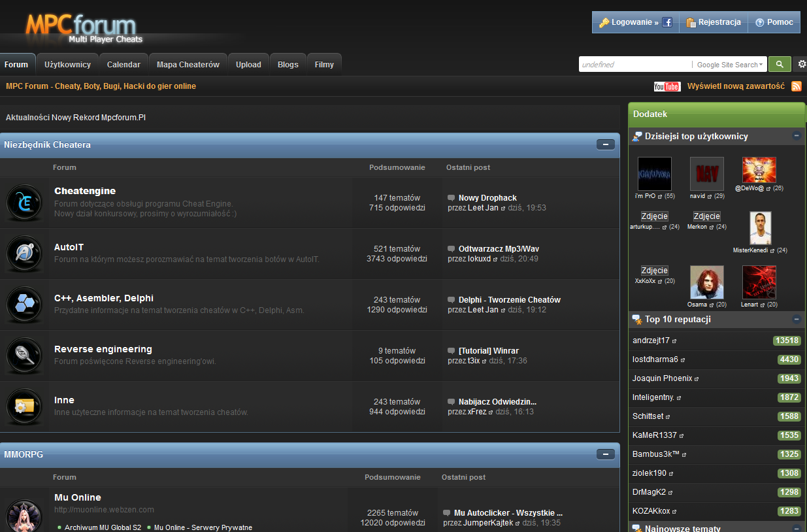Open the Mapa Cheaterów tab
The height and width of the screenshot is (532, 807).
tap(188, 65)
